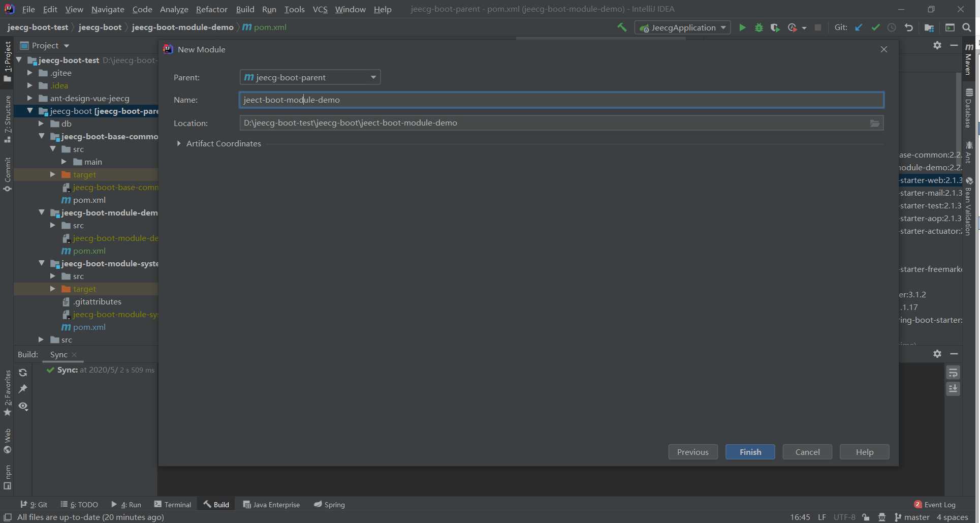Open Search Everywhere magnifier icon
This screenshot has width=980, height=523.
[967, 27]
